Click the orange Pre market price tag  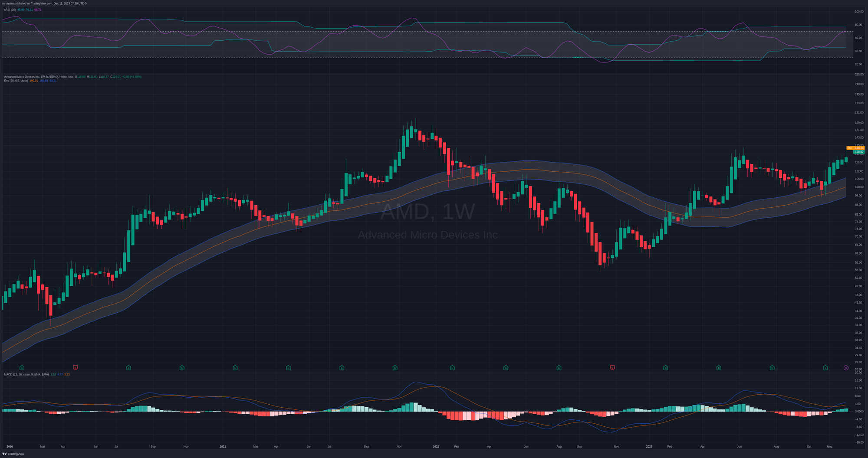[x=855, y=148]
